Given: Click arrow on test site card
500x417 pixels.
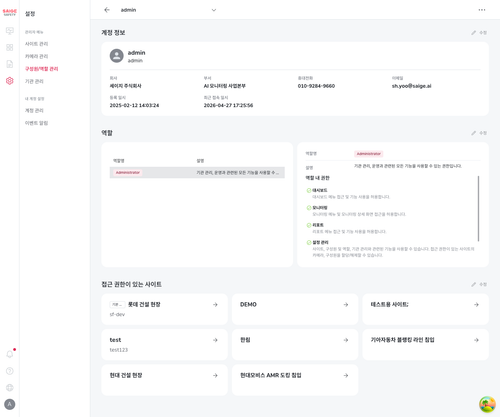Looking at the screenshot, I should coord(215,340).
